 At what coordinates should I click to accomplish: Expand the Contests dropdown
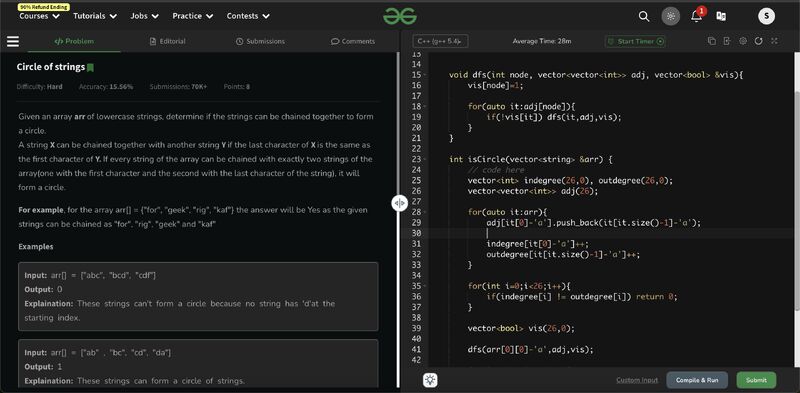point(248,16)
